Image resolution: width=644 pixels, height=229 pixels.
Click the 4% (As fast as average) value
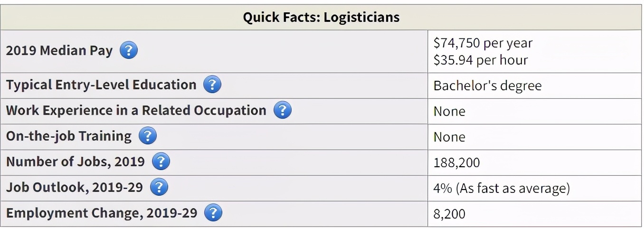click(502, 189)
